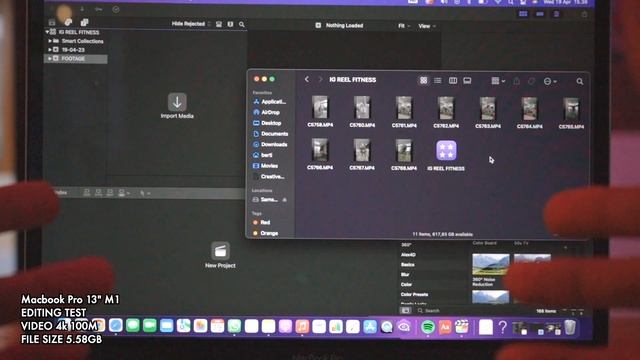Expand the Smart Collections folder
640x360 pixels.
(50, 41)
